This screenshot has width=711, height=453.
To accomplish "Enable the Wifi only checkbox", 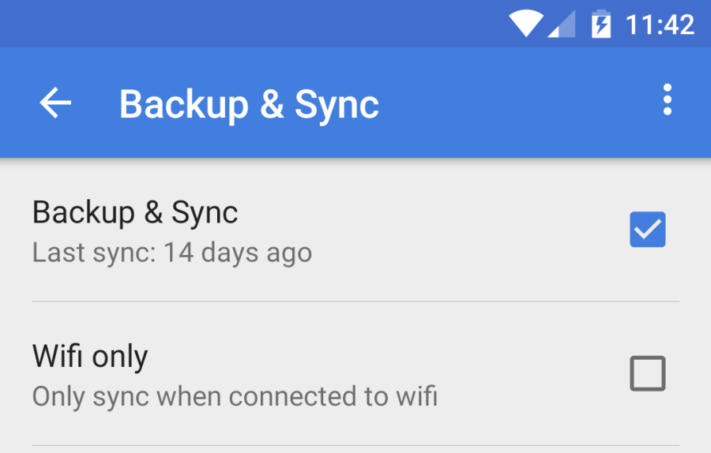I will pos(648,373).
